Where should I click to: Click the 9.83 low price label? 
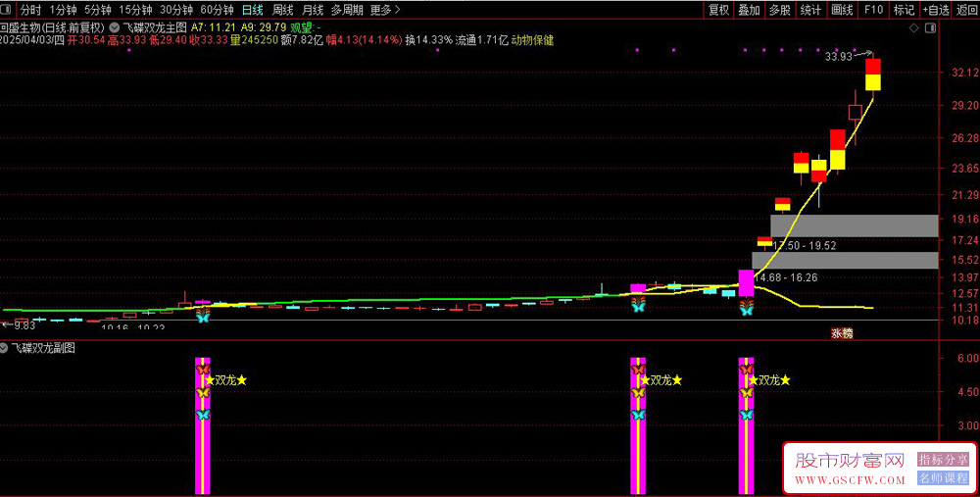25,325
